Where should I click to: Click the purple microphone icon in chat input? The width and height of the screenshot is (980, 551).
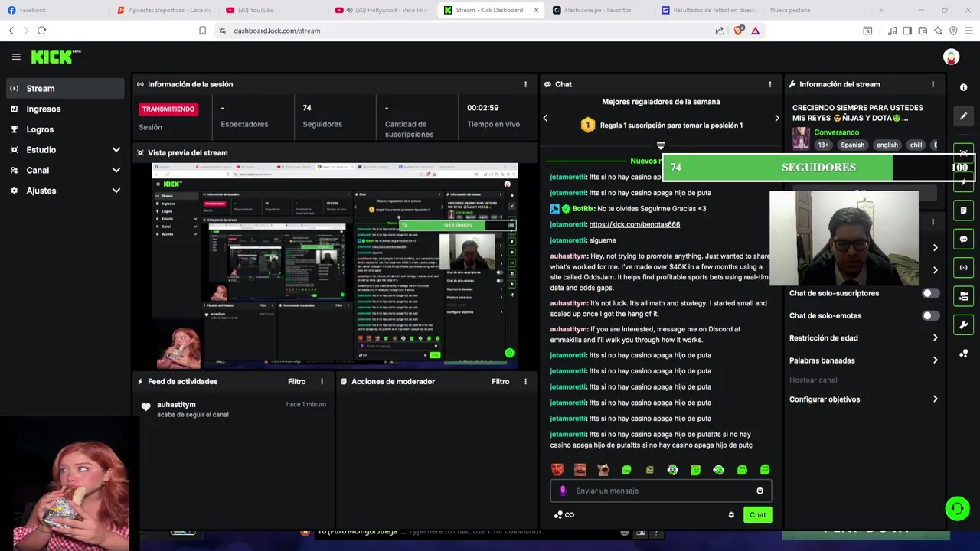[x=563, y=491]
